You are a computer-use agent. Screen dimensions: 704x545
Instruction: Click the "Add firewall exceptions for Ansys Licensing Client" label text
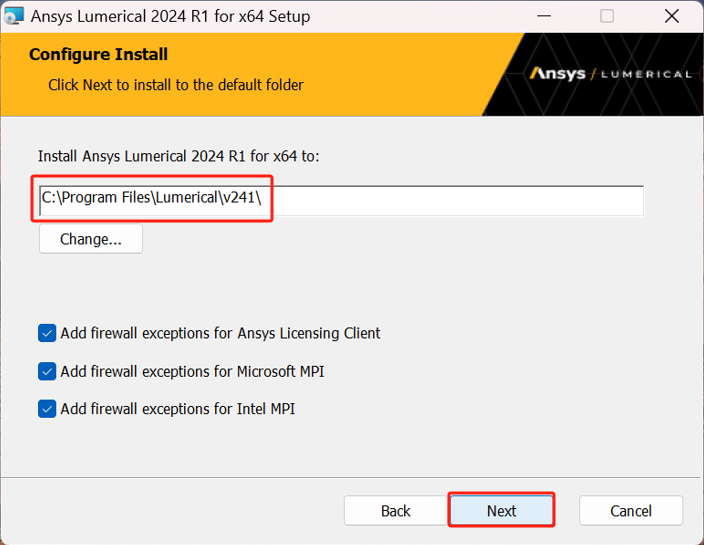coord(220,333)
